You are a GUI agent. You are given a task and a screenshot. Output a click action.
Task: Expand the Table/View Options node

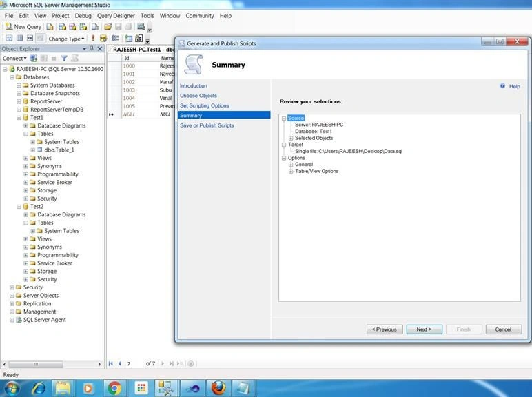(x=291, y=172)
